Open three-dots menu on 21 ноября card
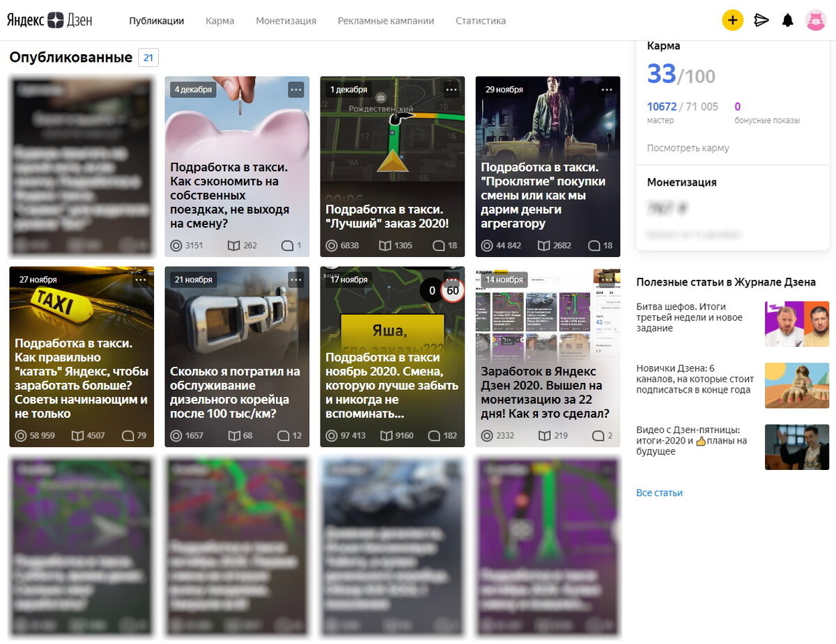This screenshot has width=836, height=644. 296,280
